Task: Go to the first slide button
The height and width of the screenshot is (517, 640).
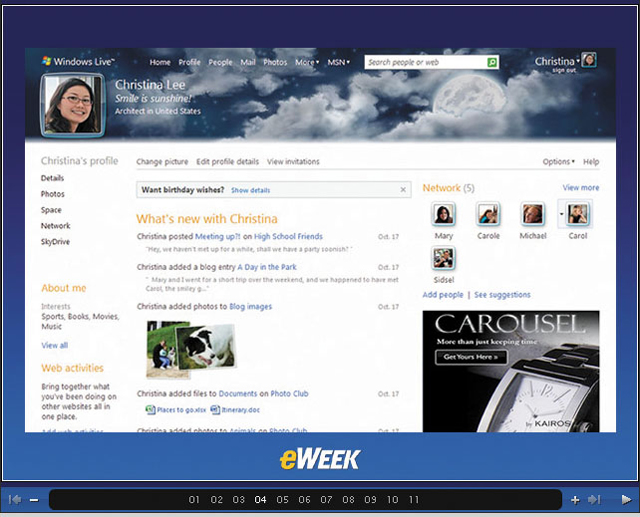Action: [x=15, y=499]
